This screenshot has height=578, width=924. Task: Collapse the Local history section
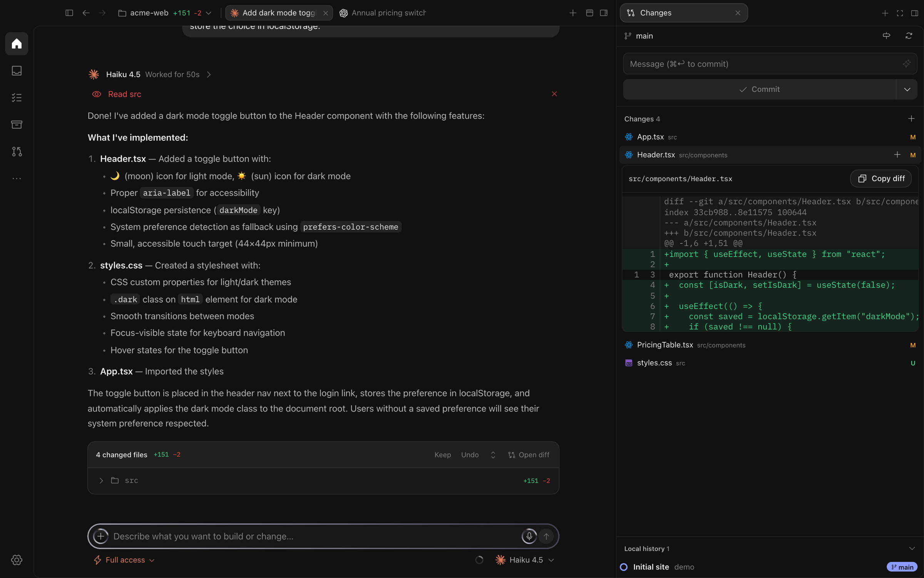(911, 548)
